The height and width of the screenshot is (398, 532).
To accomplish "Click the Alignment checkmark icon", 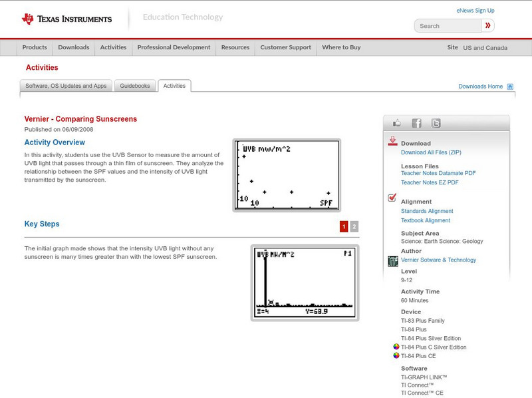I will pyautogui.click(x=392, y=198).
